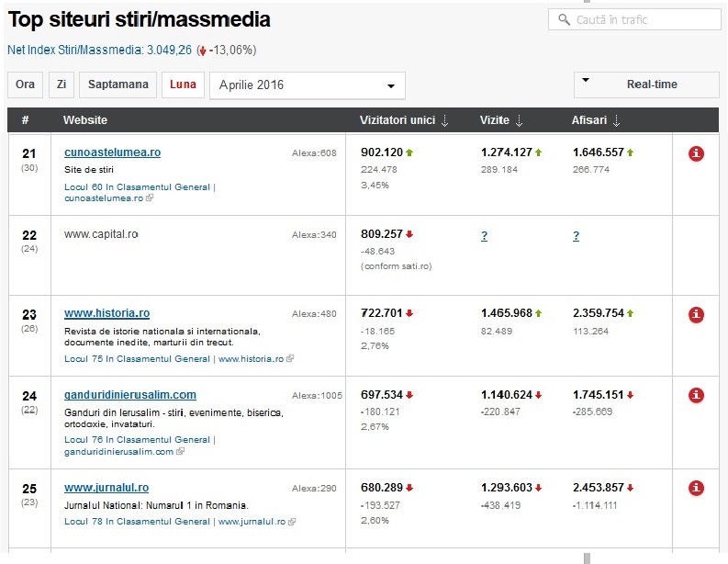728x564 pixels.
Task: Click Alexa:1005 text
Action: click(x=317, y=396)
